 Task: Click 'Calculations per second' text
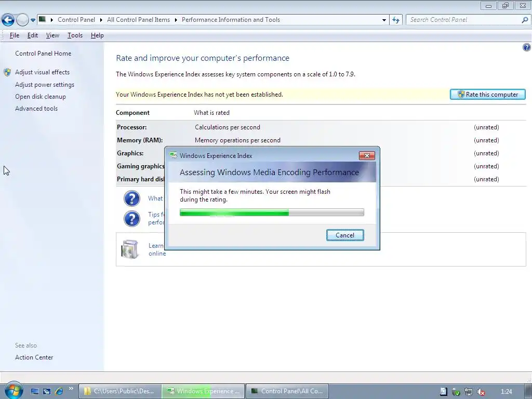tap(228, 127)
